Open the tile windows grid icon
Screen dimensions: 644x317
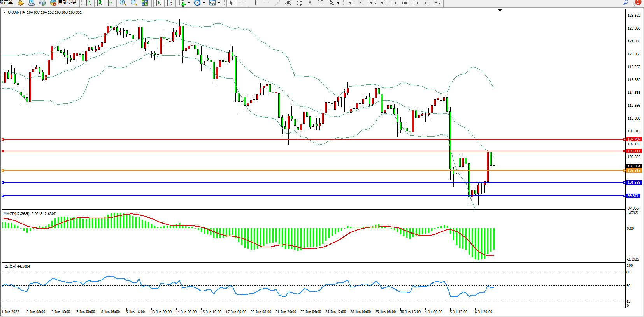pyautogui.click(x=145, y=3)
